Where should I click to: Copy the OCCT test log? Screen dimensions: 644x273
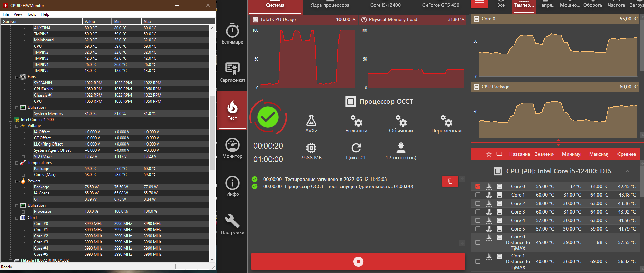tap(450, 181)
